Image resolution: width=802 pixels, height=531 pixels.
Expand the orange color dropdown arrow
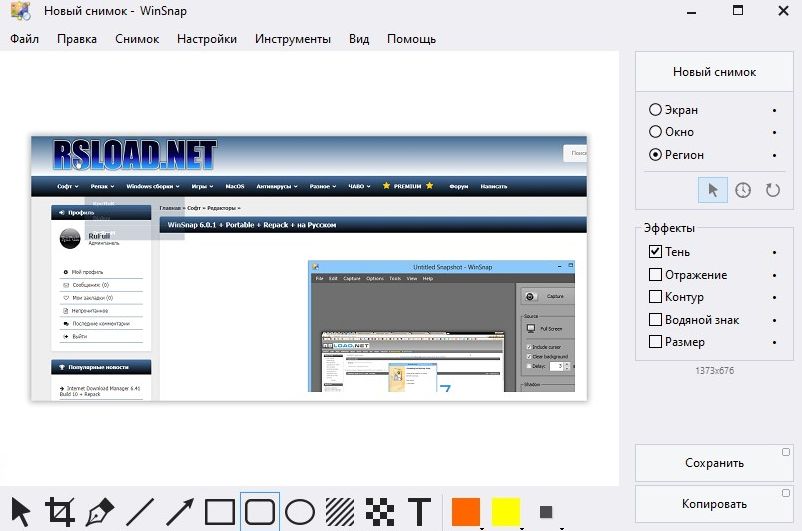[x=482, y=527]
